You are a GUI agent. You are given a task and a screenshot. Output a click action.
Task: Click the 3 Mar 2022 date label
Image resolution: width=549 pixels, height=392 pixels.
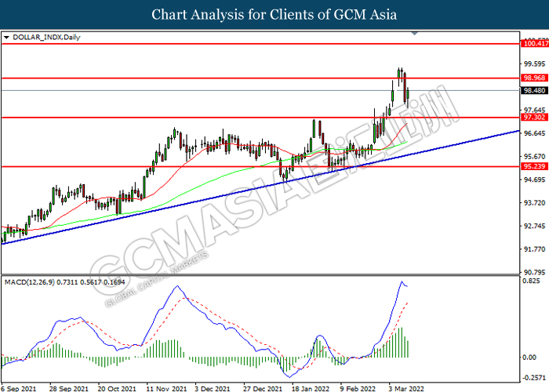click(405, 388)
